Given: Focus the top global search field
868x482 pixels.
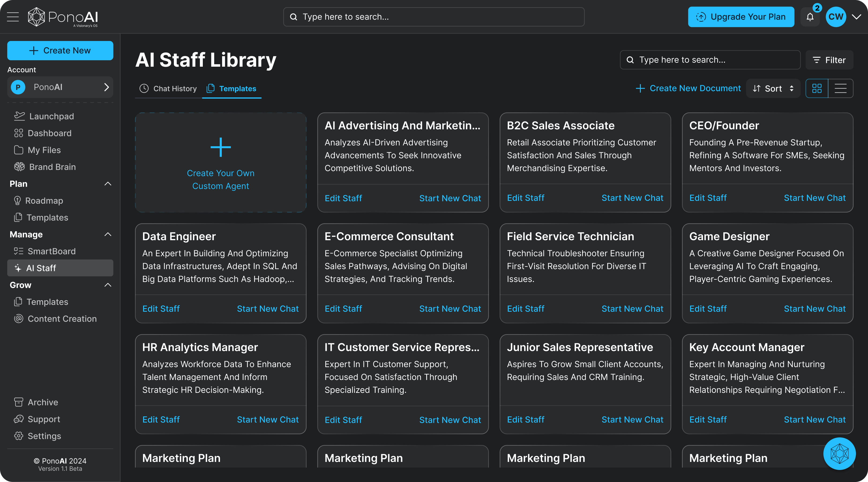Looking at the screenshot, I should 434,17.
